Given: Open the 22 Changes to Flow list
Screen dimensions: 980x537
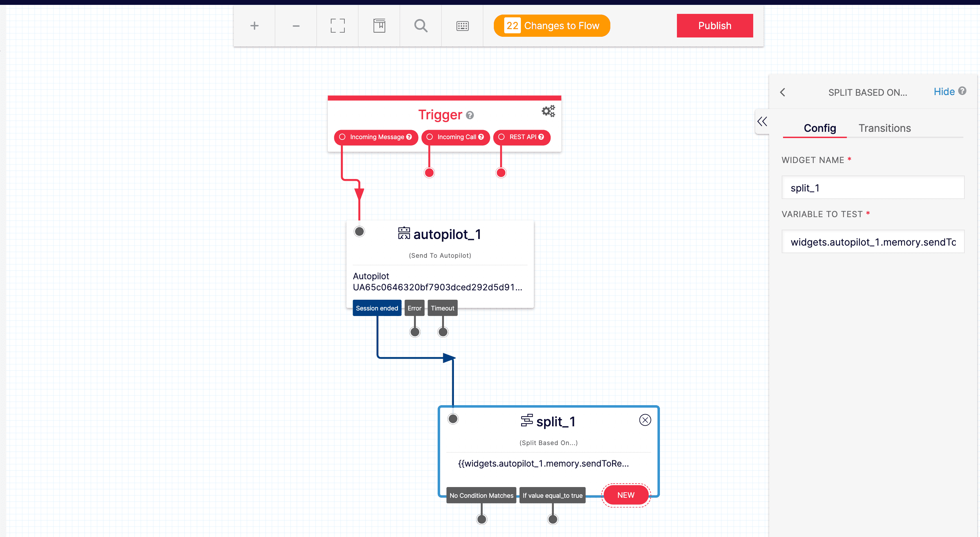Looking at the screenshot, I should point(552,26).
